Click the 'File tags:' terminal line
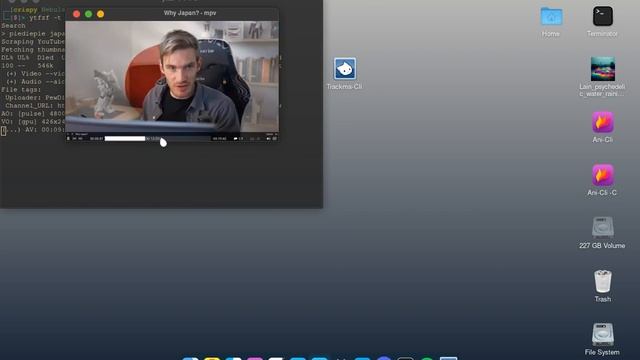The width and height of the screenshot is (640, 360). 21,89
